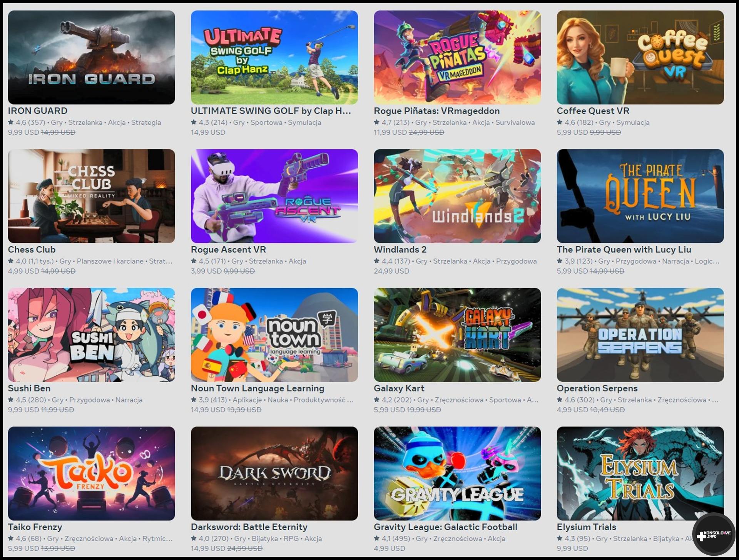Image resolution: width=739 pixels, height=560 pixels.
Task: Click the Chess Club game title
Action: pyautogui.click(x=32, y=249)
